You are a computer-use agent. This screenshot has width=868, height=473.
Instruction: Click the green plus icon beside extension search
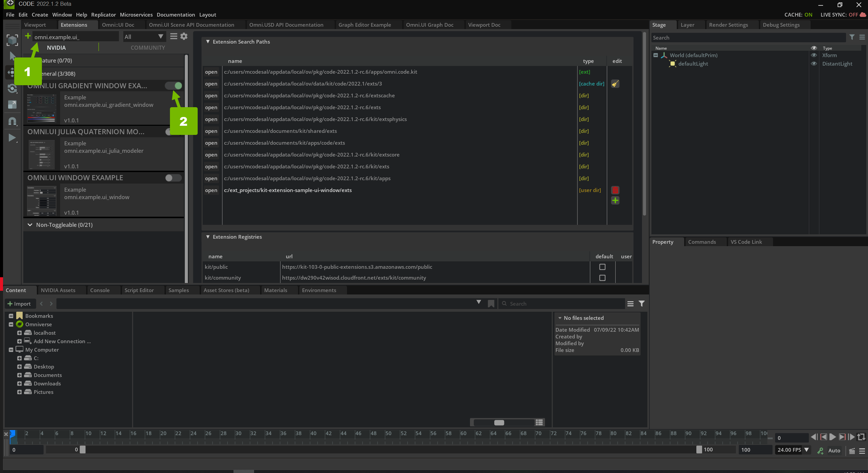pyautogui.click(x=28, y=36)
